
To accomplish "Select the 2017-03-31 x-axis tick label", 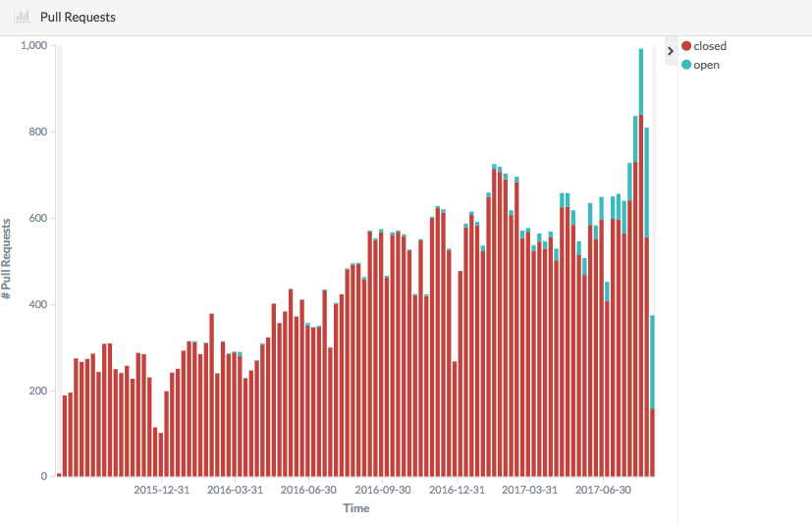I will tap(530, 490).
